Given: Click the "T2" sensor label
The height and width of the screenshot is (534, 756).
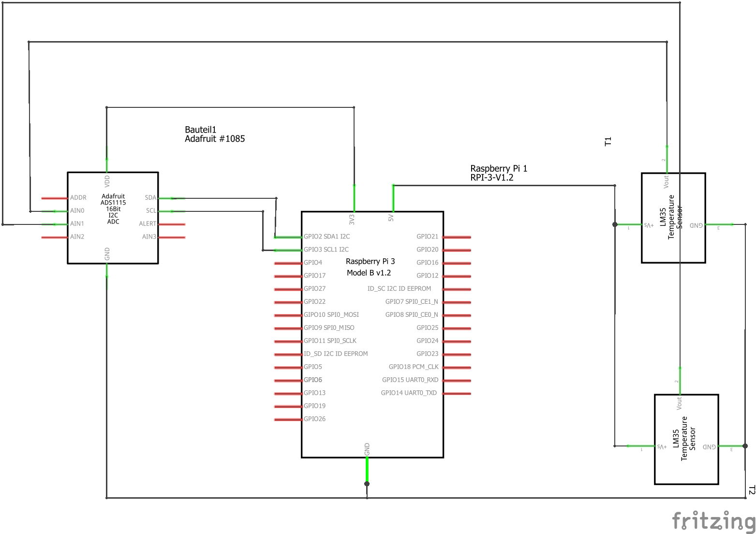Looking at the screenshot, I should click(751, 490).
